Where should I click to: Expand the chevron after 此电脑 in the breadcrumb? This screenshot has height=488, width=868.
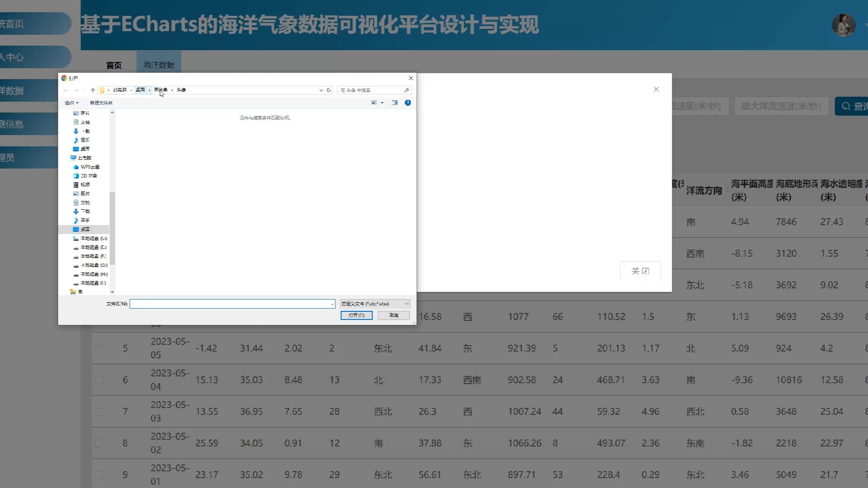coord(131,90)
